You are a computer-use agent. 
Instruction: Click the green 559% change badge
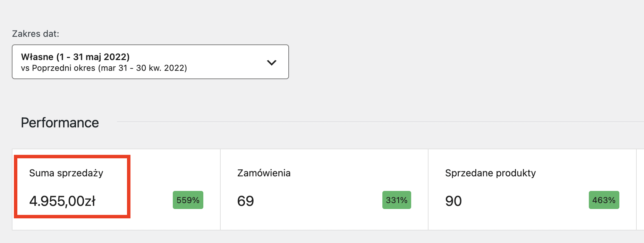(188, 200)
